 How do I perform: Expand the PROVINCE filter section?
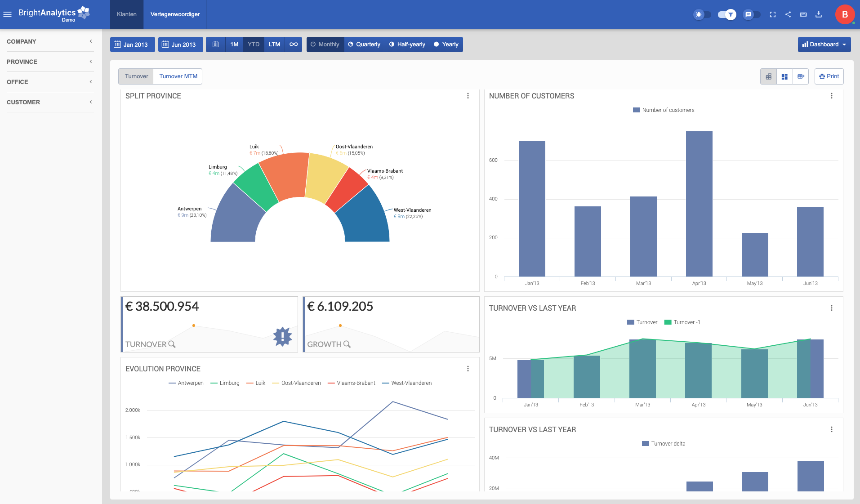coord(49,62)
